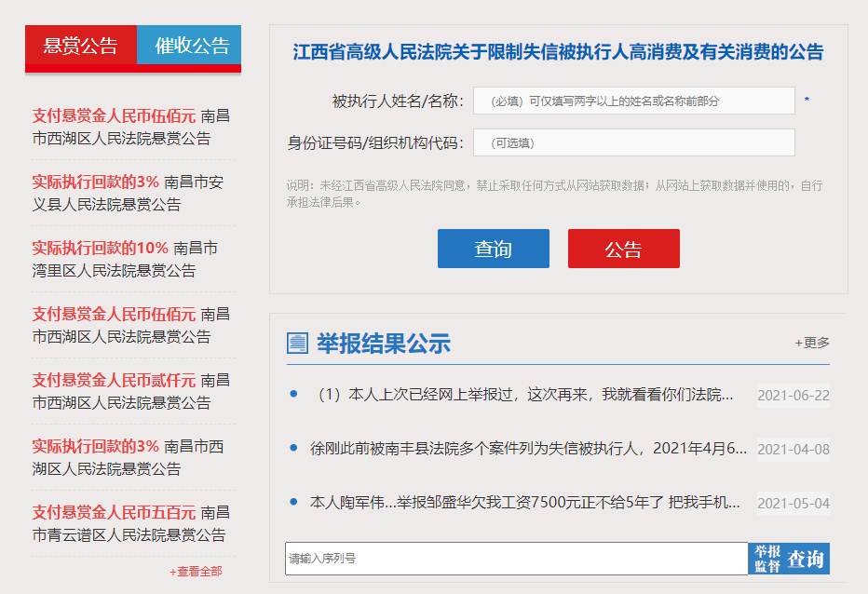868x594 pixels.
Task: Switch to the 悬赏公告 tab
Action: pyautogui.click(x=81, y=46)
